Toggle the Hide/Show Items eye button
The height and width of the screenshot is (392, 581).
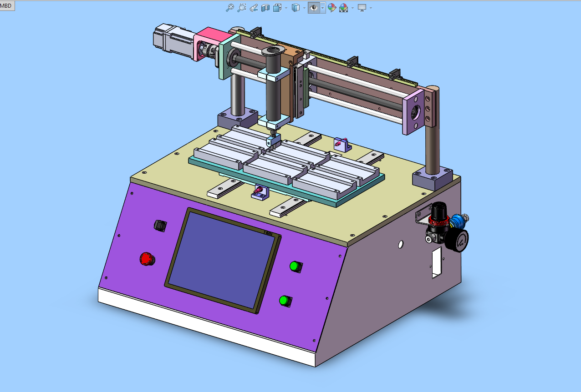click(314, 8)
